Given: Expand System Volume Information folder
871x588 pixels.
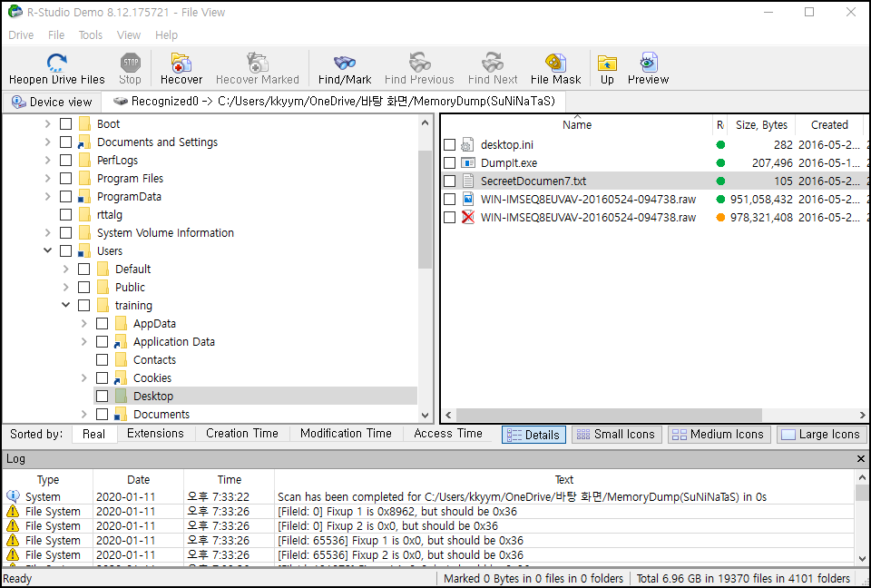Looking at the screenshot, I should (48, 233).
